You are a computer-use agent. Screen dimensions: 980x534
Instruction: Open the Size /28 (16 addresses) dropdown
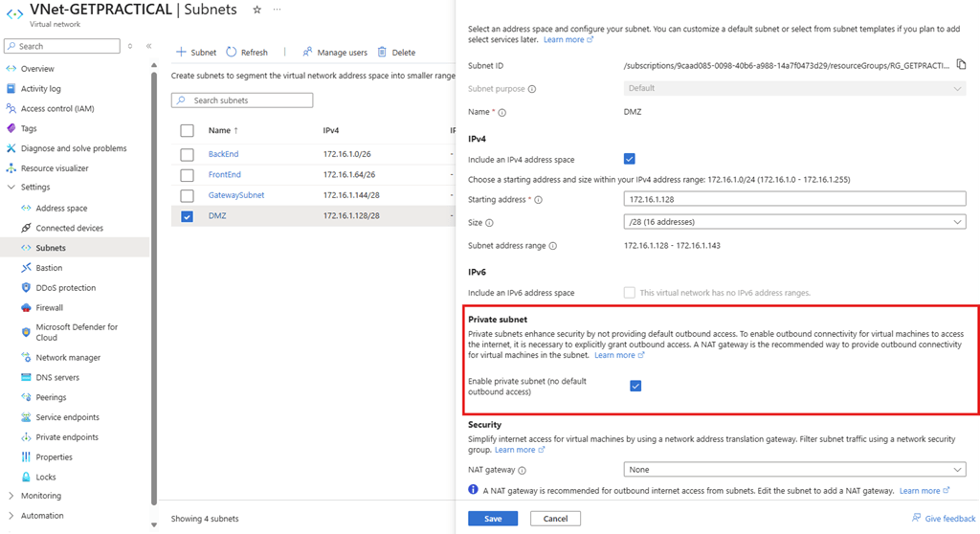794,222
